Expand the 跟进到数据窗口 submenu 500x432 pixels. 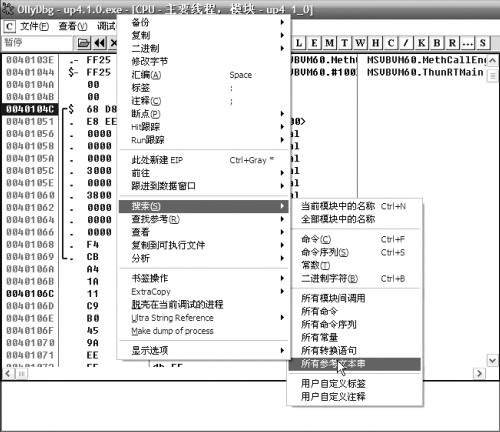point(203,186)
